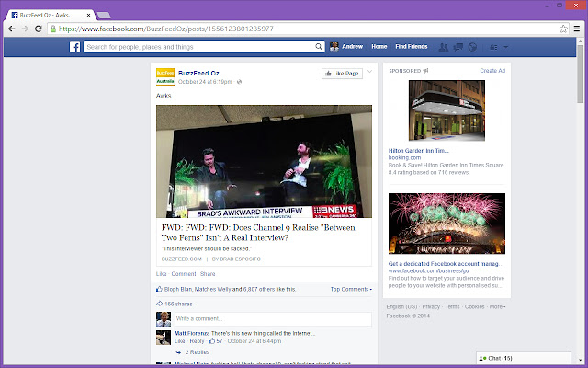Go to Home in the navigation bar

[x=379, y=47]
